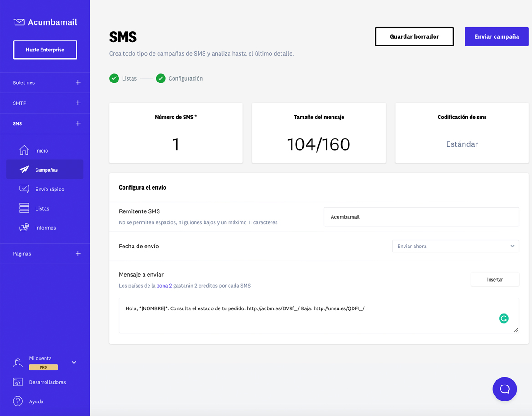Open Informes pie chart icon
The image size is (532, 416).
(24, 227)
